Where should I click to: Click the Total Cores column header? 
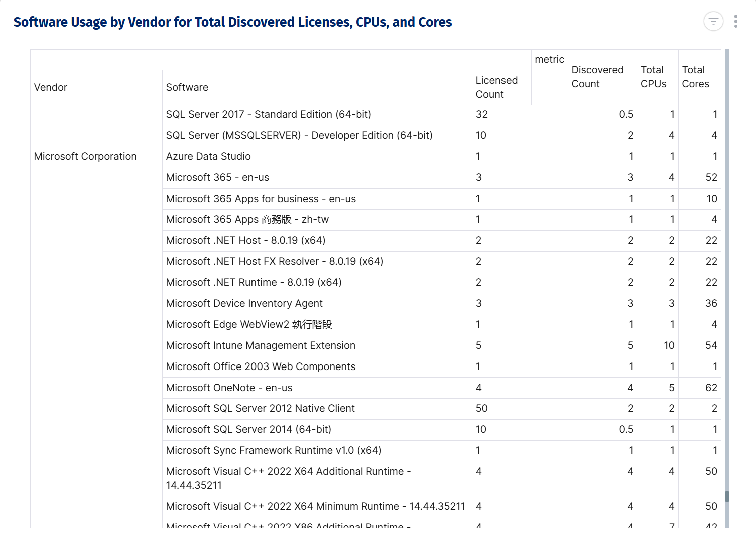coord(695,77)
